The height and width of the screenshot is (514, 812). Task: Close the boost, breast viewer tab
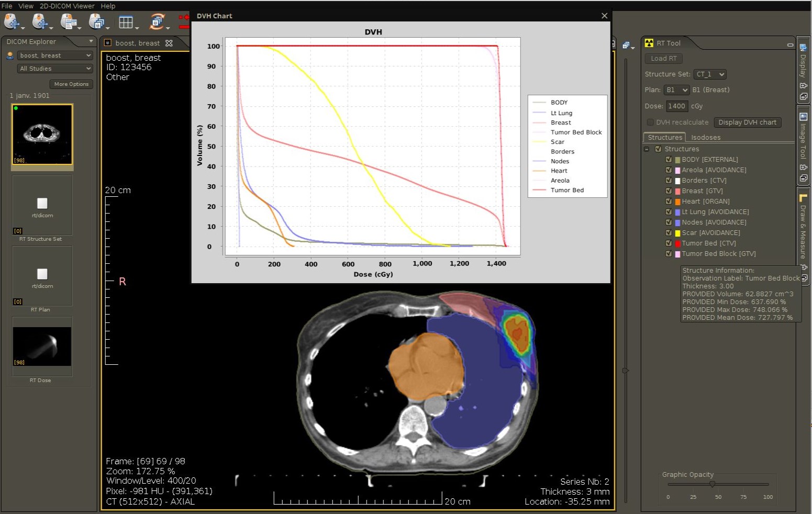pyautogui.click(x=169, y=43)
